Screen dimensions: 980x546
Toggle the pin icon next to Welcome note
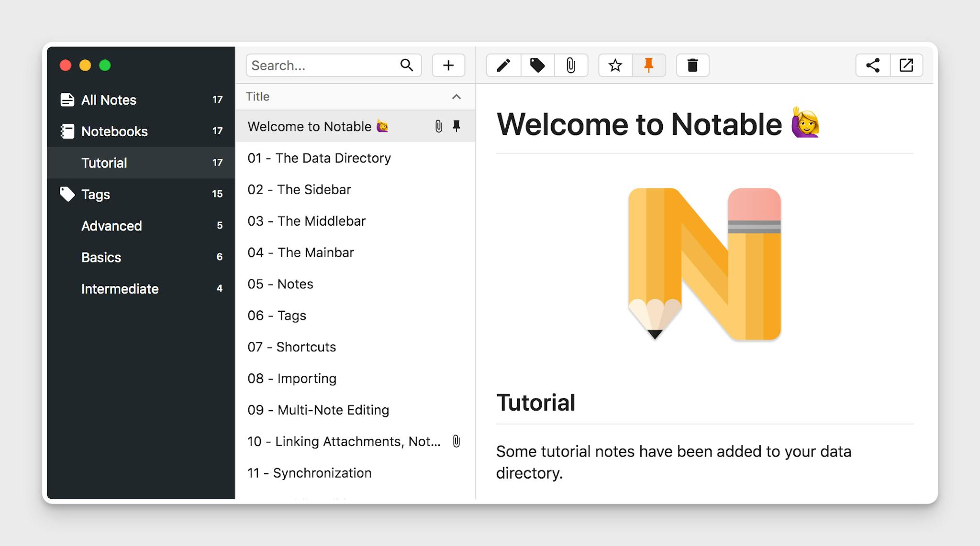(x=456, y=126)
